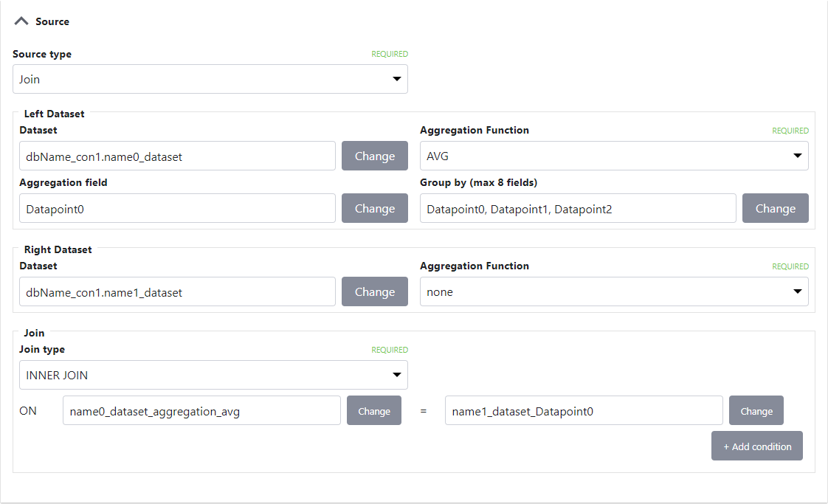
Task: Click the arrow of the AVG dropdown
Action: click(x=797, y=156)
